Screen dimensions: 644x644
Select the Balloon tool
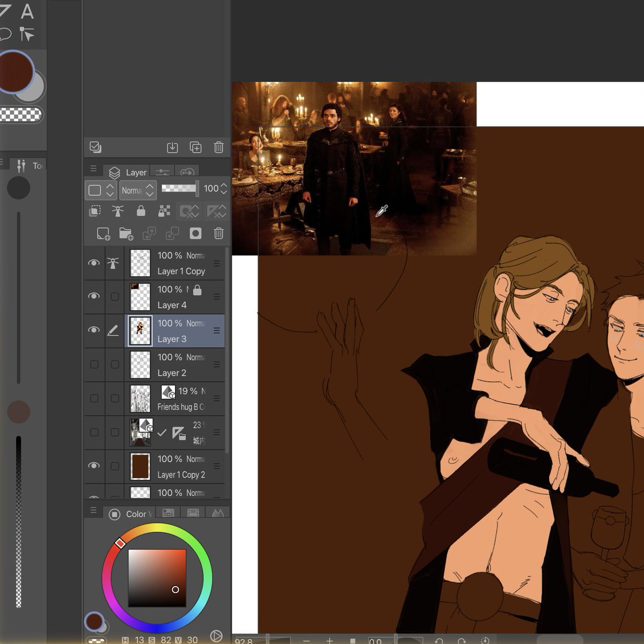(5, 34)
